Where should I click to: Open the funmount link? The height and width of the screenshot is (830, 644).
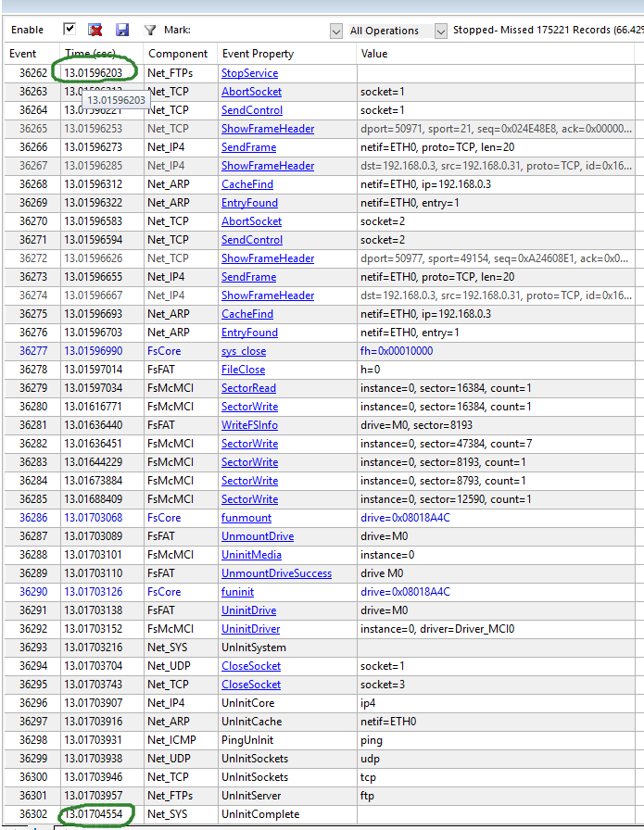(246, 518)
